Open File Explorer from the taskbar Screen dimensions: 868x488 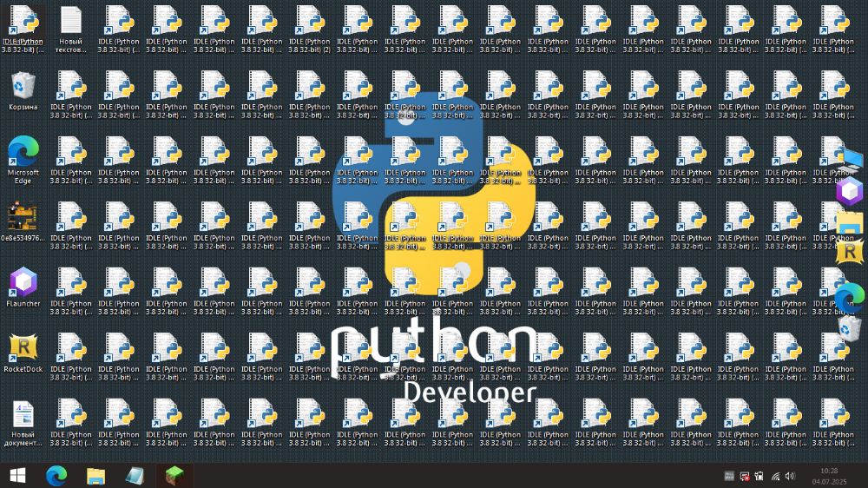pos(95,475)
